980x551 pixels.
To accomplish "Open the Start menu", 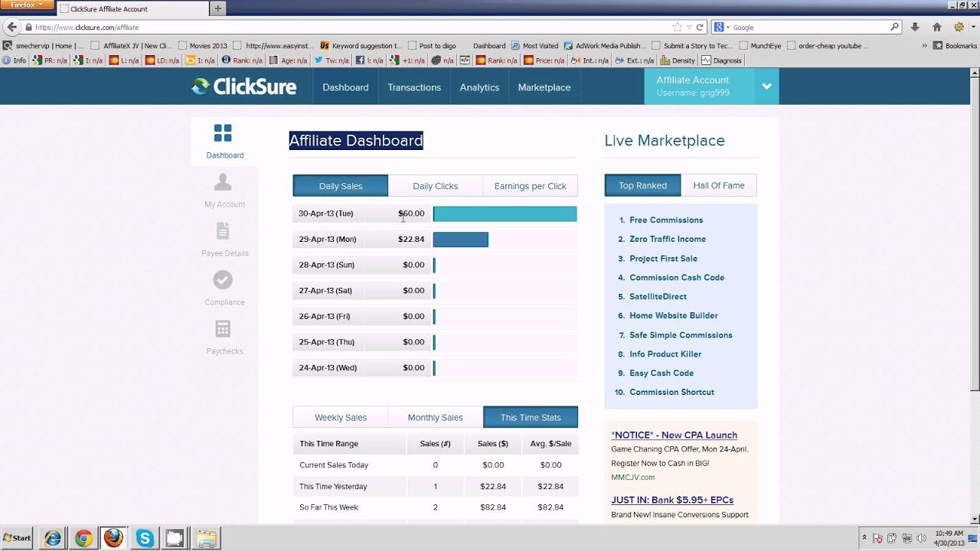I will (x=18, y=538).
